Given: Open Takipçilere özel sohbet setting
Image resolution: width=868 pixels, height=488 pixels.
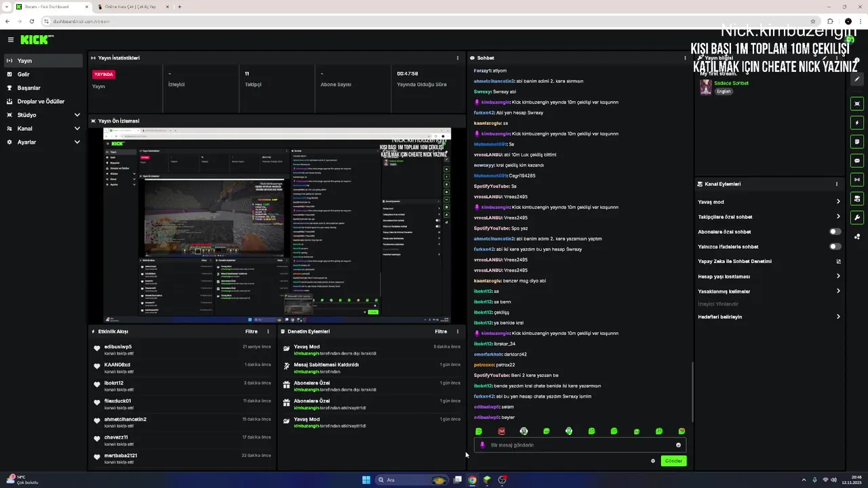Looking at the screenshot, I should pyautogui.click(x=769, y=217).
